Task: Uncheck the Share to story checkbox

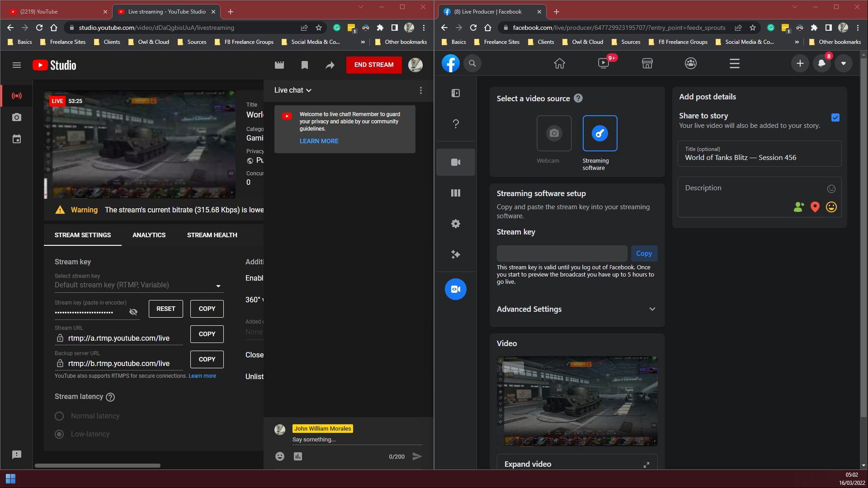Action: click(835, 117)
